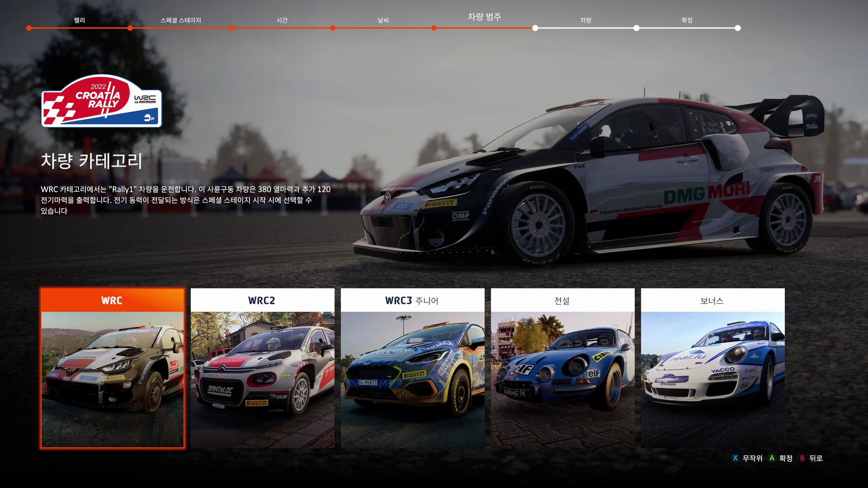Click the 무작위 random label

coord(752,458)
